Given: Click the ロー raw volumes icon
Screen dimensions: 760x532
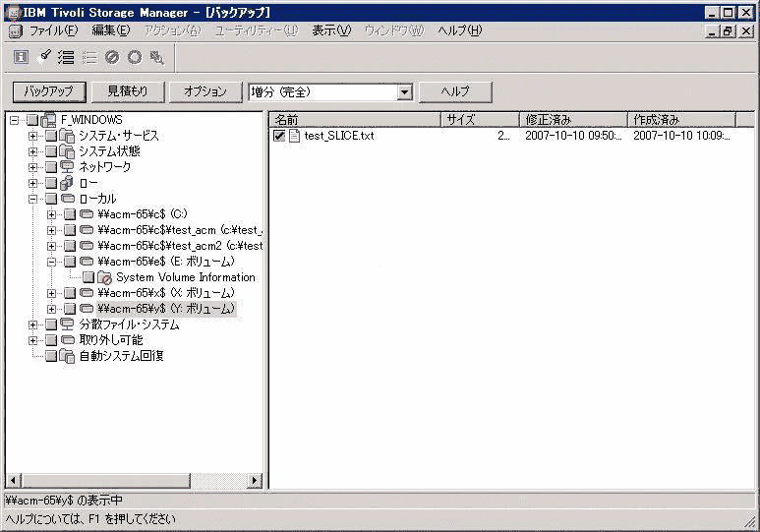Looking at the screenshot, I should (67, 183).
